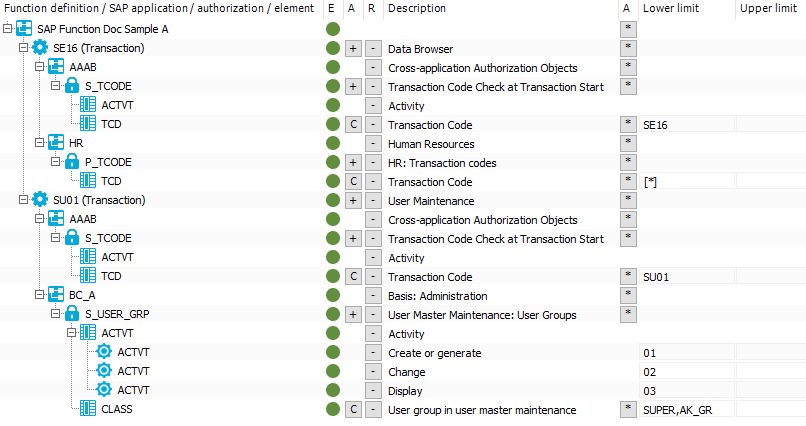Collapse the SE16 (Transaction) tree node
This screenshot has height=426, width=806.
(23, 48)
